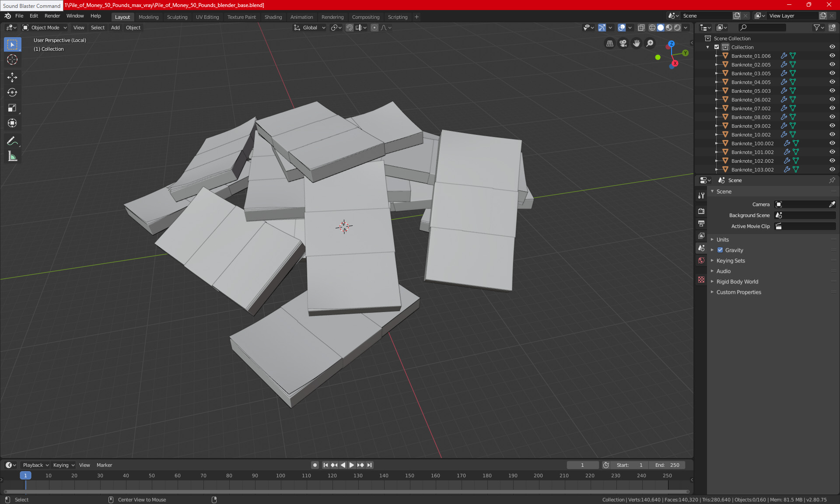
Task: Switch to the UV Editing workspace tab
Action: [207, 17]
